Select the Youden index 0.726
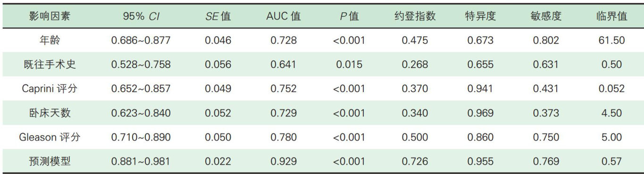Viewport: 644px width, 174px height. click(x=415, y=162)
